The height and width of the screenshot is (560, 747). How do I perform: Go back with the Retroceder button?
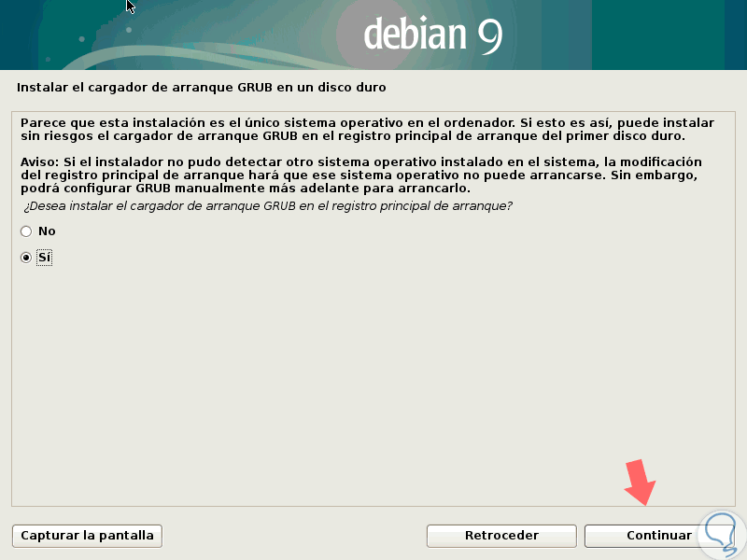(x=501, y=536)
